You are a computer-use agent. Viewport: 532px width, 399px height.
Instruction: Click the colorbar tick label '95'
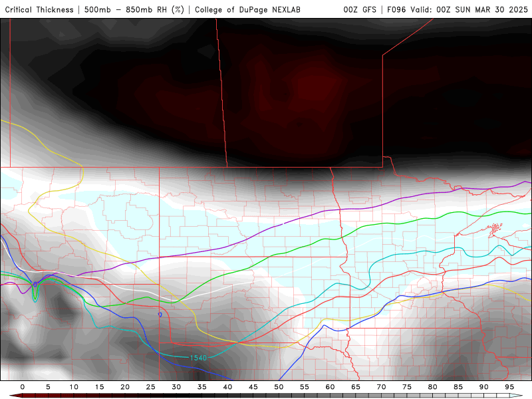pyautogui.click(x=509, y=387)
